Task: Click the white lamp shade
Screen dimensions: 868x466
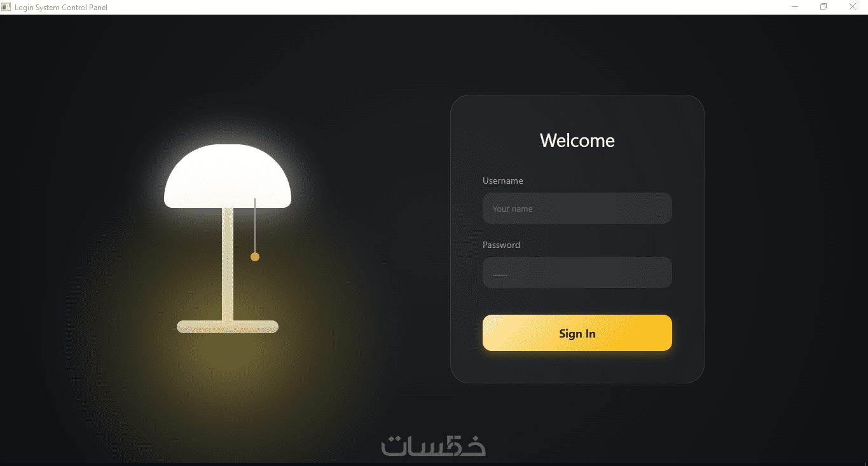Action: point(228,176)
